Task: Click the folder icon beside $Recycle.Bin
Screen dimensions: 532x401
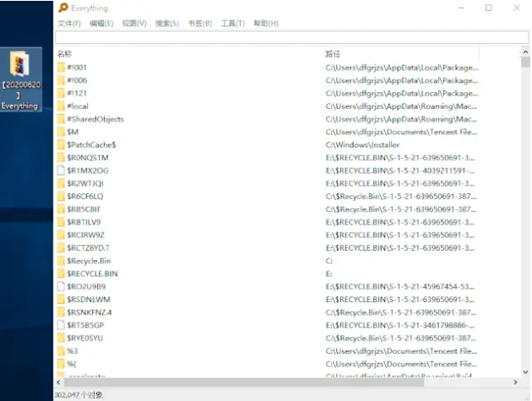Action: click(x=61, y=261)
